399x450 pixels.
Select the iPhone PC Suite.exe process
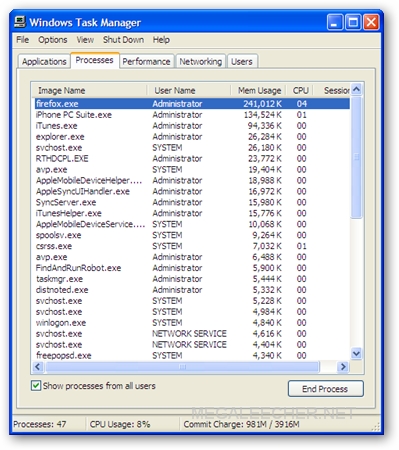[192, 115]
